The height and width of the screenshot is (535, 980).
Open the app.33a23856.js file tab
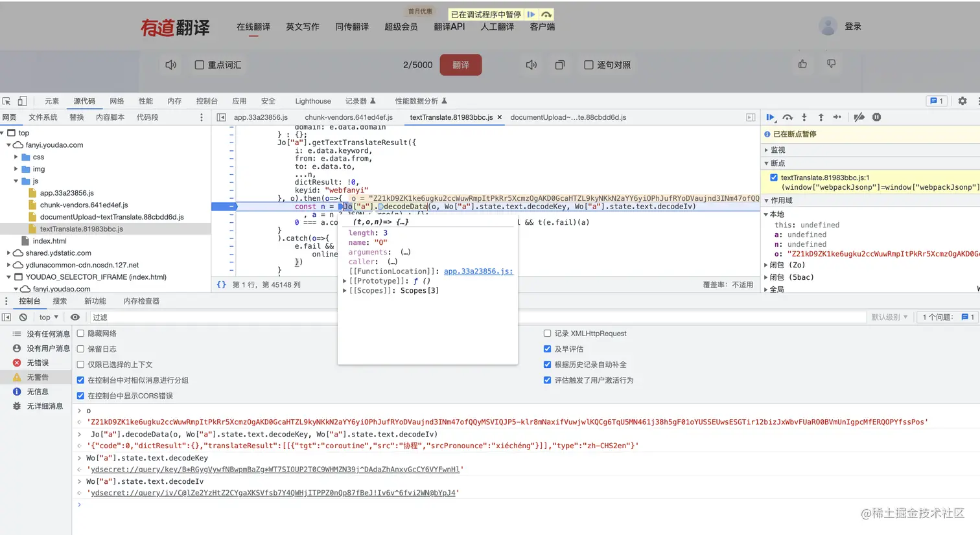tap(261, 117)
